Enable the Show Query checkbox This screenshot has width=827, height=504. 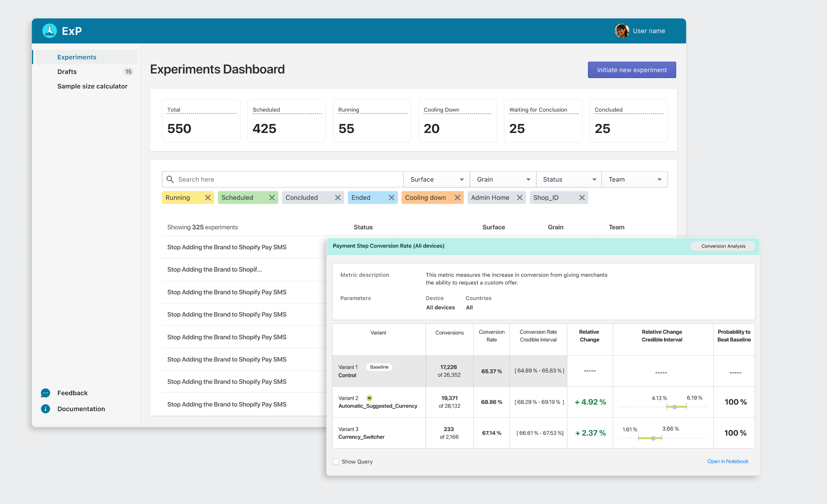pyautogui.click(x=336, y=462)
